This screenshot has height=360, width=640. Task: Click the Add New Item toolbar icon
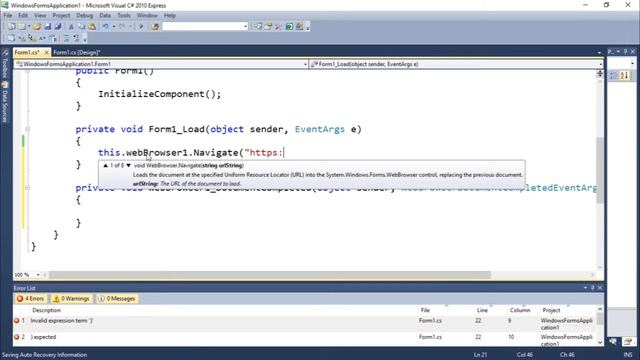click(x=22, y=27)
